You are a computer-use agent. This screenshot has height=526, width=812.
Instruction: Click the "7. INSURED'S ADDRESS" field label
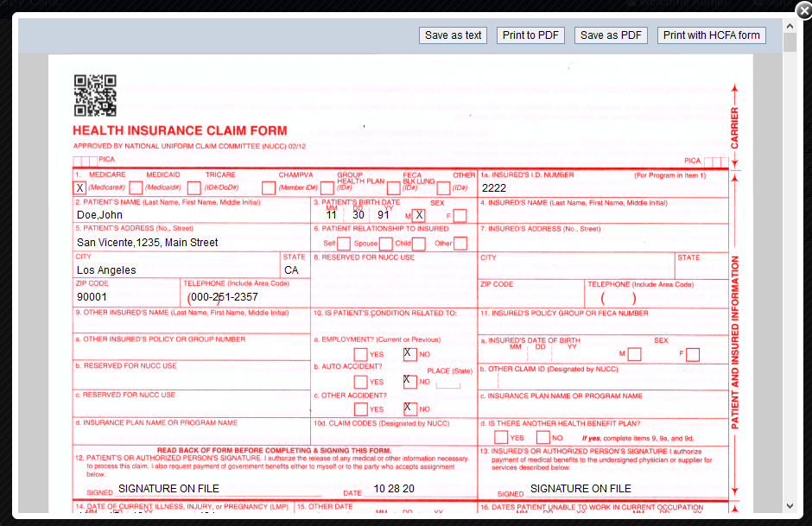pyautogui.click(x=540, y=229)
